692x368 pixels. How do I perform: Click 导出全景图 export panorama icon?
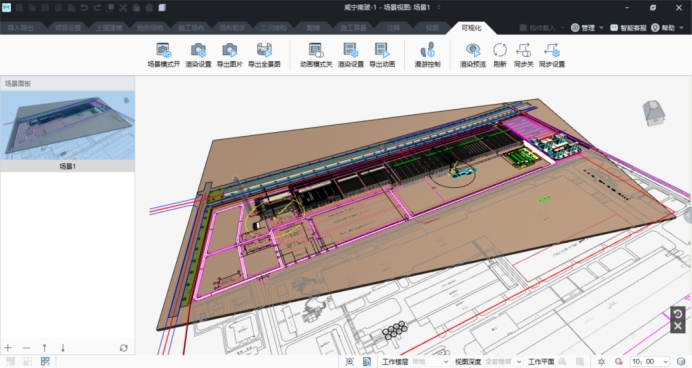[x=264, y=55]
